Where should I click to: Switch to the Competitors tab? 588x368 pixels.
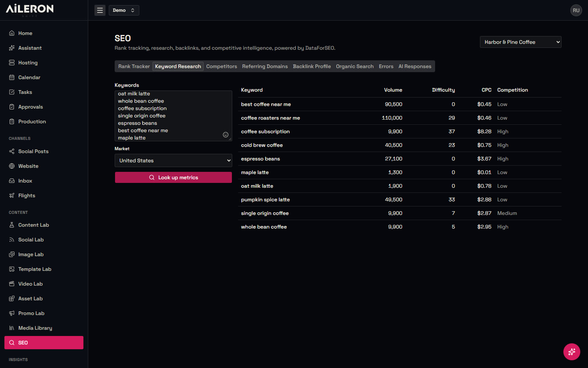click(222, 66)
